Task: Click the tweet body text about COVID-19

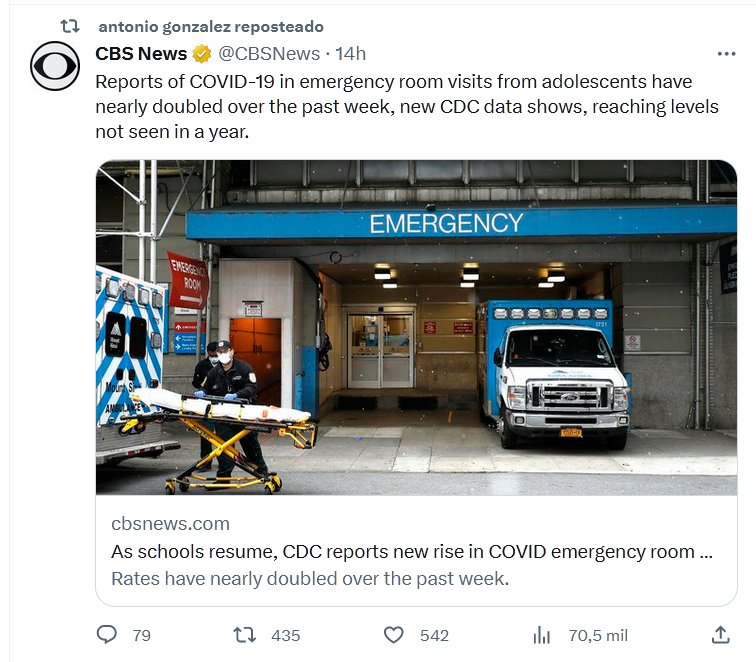Action: [407, 106]
